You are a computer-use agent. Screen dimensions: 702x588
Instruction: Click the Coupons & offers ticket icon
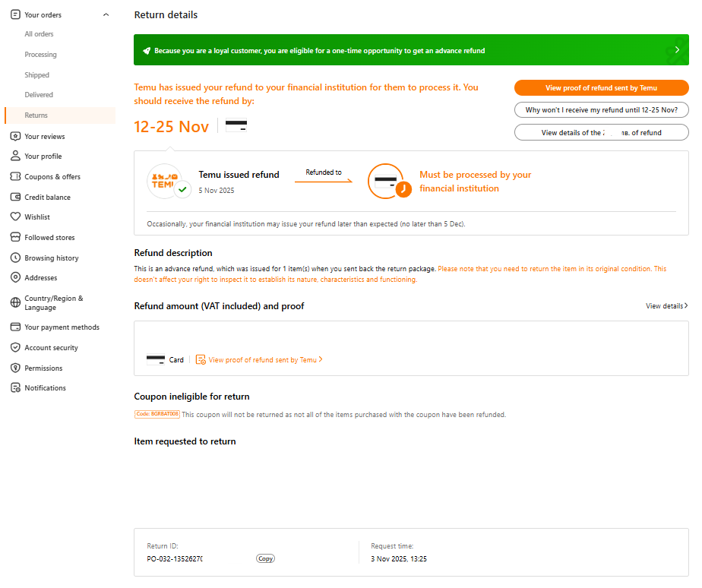coord(15,177)
